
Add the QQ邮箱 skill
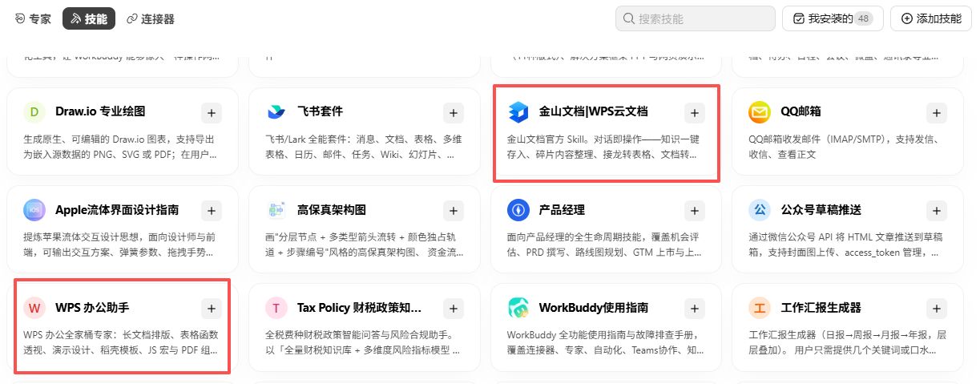coord(937,112)
